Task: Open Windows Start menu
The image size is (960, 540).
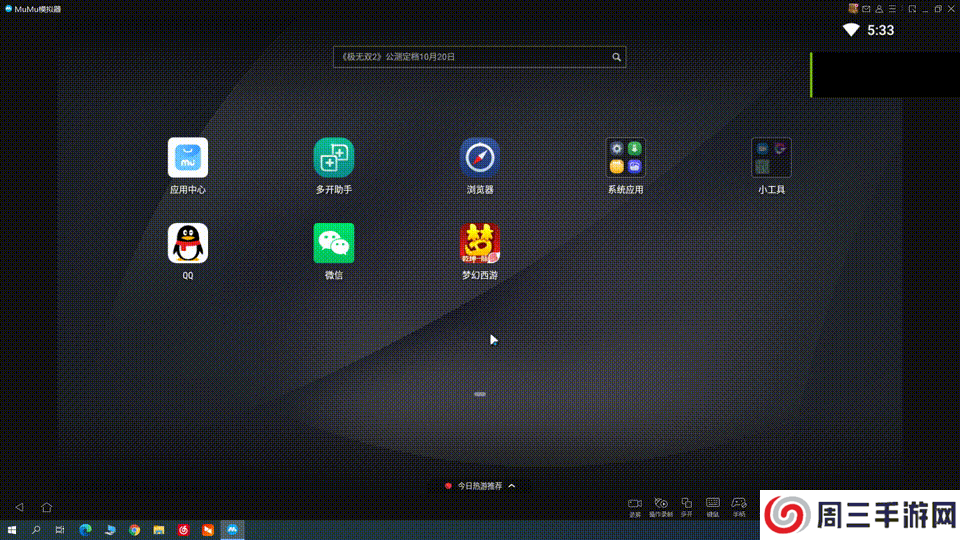Action: tap(12, 529)
